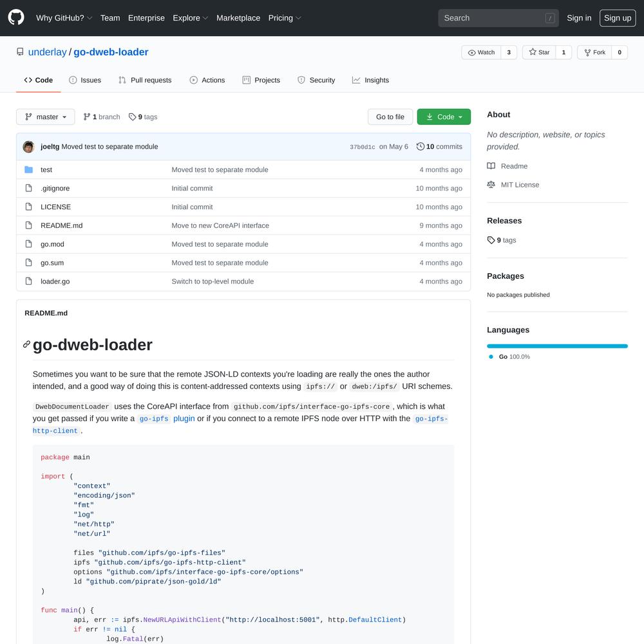Expand the Pricing menu
644x644 pixels.
(x=285, y=18)
